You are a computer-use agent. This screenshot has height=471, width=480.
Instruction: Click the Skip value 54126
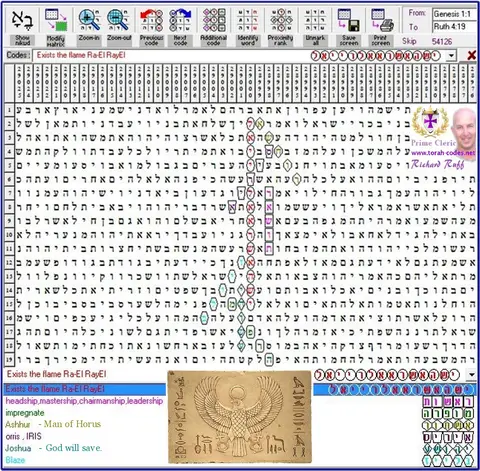click(x=442, y=42)
